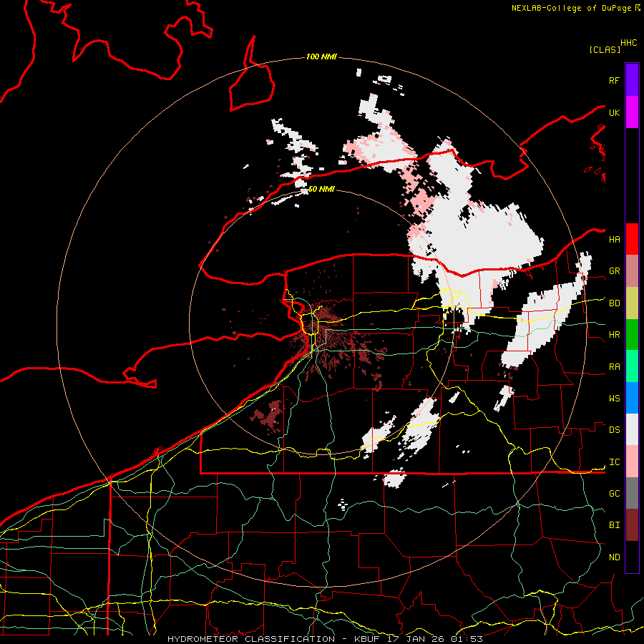Viewport: 644px width, 644px height.
Task: Click the BI brown legend swatch
Action: click(x=632, y=525)
